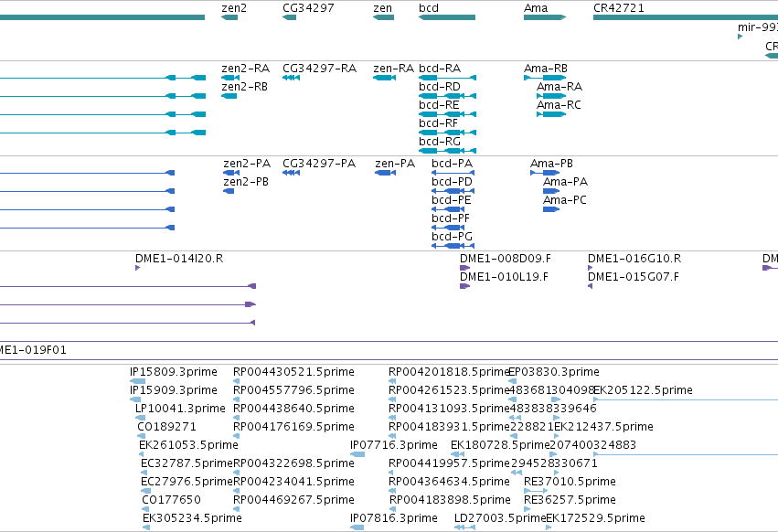
Task: Open transcript zen2-RA label
Action: (x=246, y=68)
